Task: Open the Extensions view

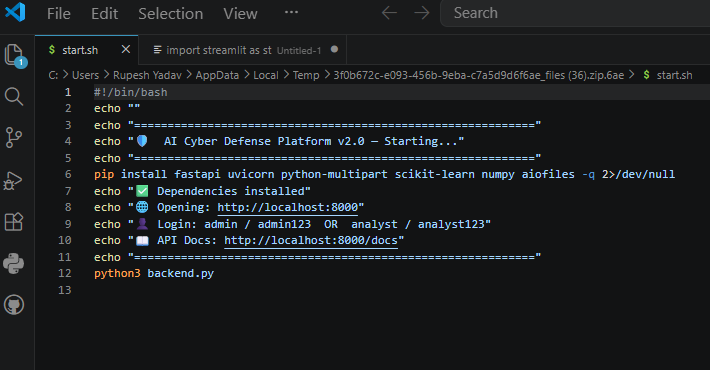Action: tap(14, 221)
